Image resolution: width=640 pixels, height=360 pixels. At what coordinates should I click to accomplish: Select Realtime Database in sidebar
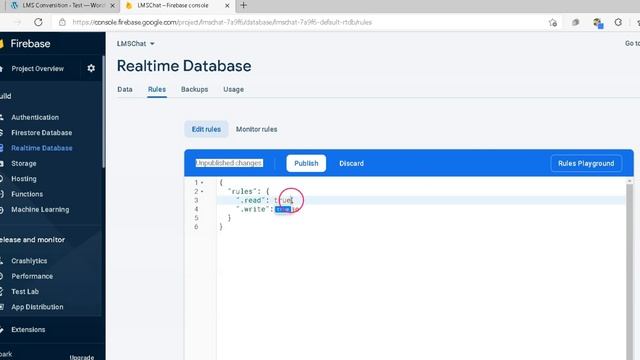[42, 148]
